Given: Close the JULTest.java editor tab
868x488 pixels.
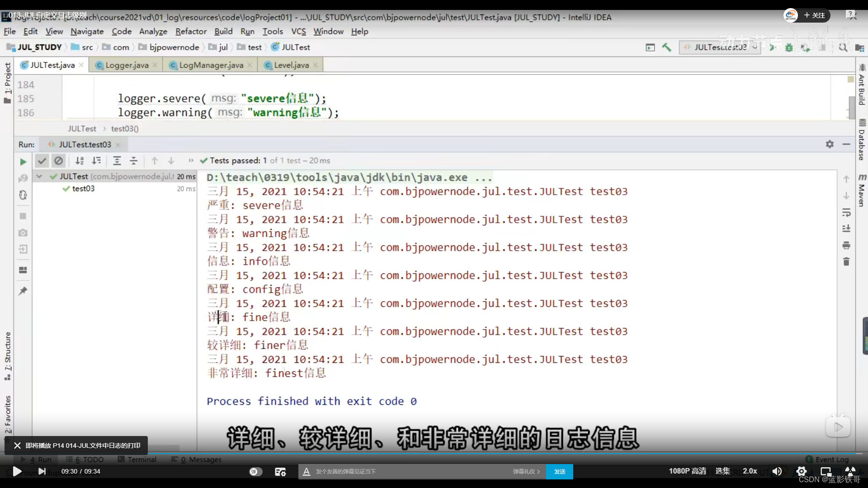Looking at the screenshot, I should pos(81,65).
